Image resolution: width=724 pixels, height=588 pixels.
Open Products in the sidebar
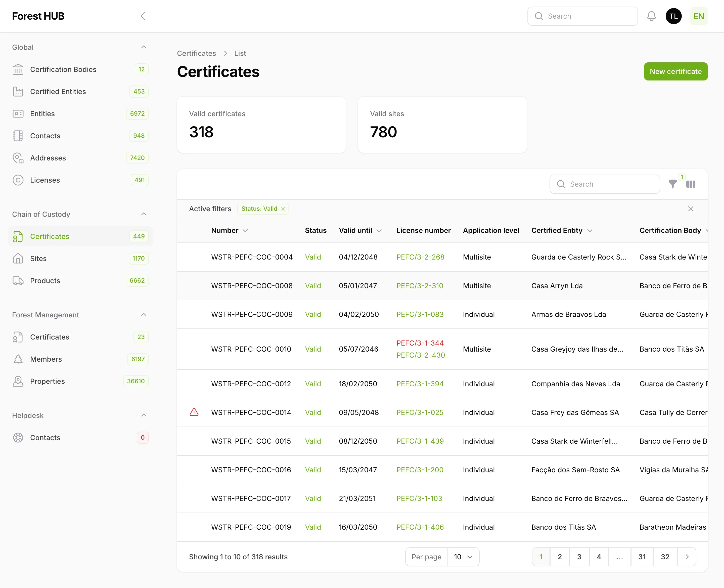80,281
